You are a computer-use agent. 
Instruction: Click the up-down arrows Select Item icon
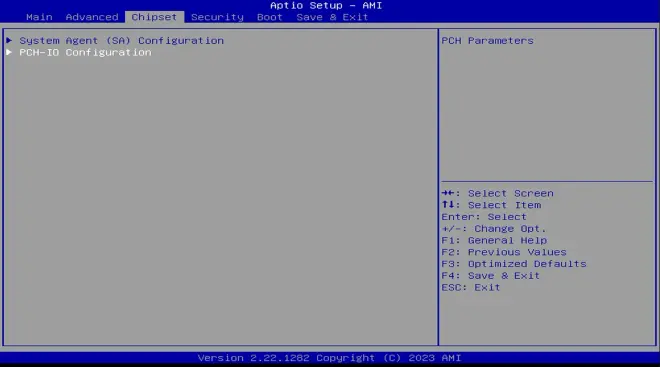(448, 205)
